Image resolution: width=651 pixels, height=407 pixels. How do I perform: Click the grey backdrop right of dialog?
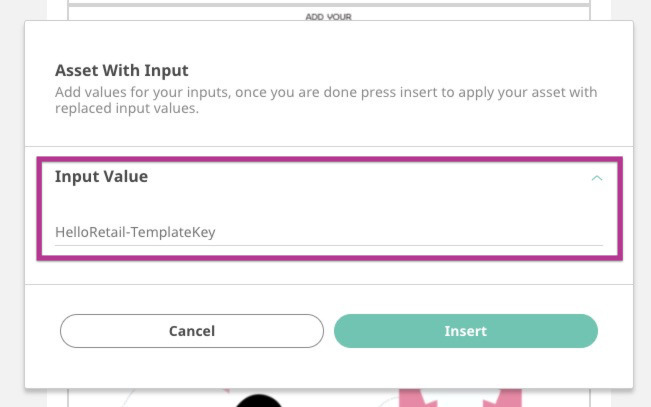coord(641,200)
